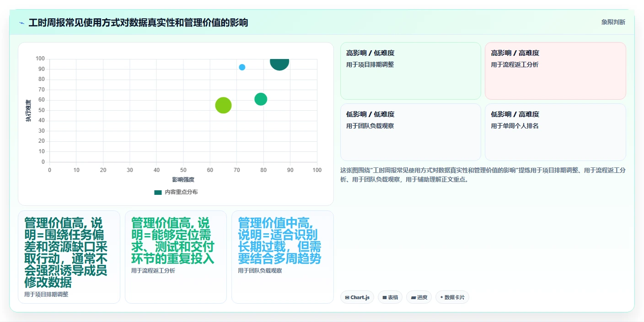Click the 象限判断 label in header
This screenshot has height=322, width=644.
613,22
